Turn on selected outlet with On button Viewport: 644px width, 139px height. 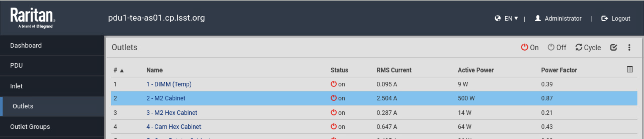(530, 47)
